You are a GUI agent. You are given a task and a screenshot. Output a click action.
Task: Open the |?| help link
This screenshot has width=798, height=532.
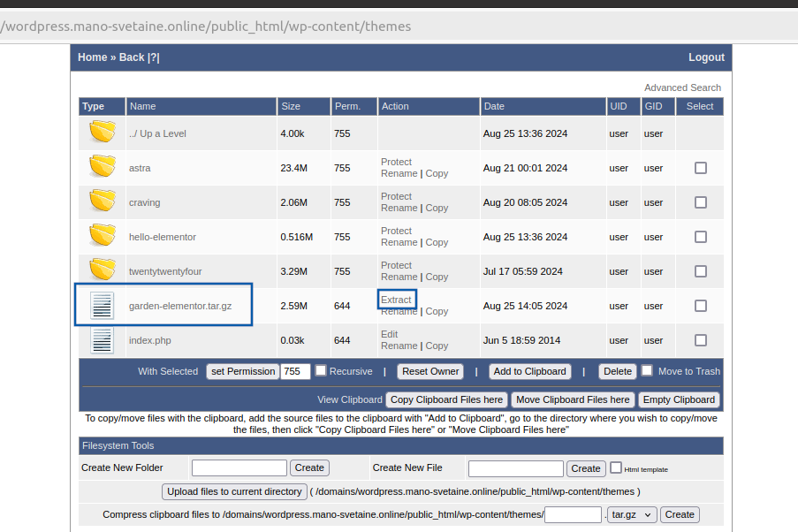point(154,57)
